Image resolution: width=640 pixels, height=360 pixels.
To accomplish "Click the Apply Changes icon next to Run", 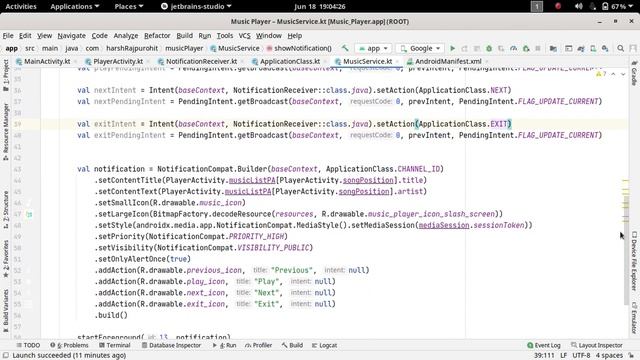I will [x=464, y=48].
